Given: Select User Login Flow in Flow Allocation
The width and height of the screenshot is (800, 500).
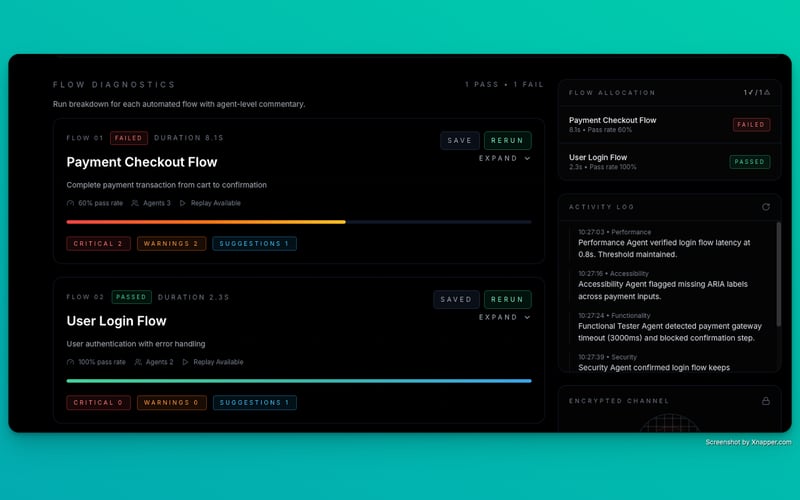Looking at the screenshot, I should tap(669, 162).
